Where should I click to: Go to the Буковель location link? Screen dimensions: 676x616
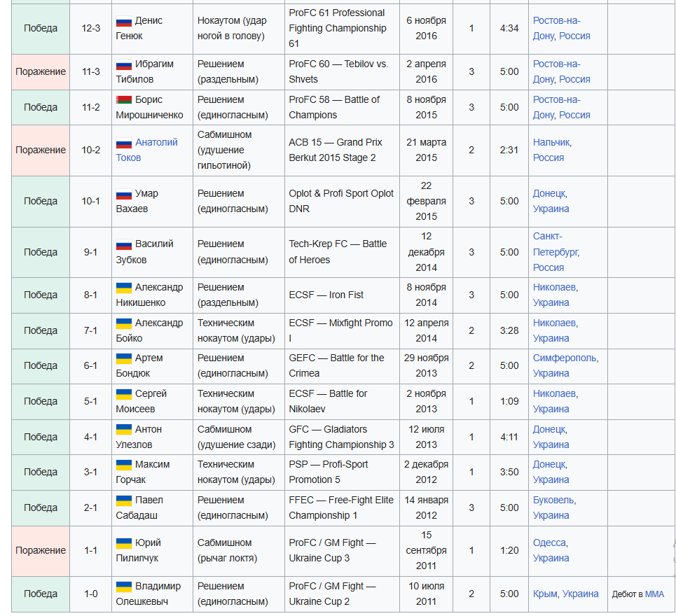tap(553, 500)
